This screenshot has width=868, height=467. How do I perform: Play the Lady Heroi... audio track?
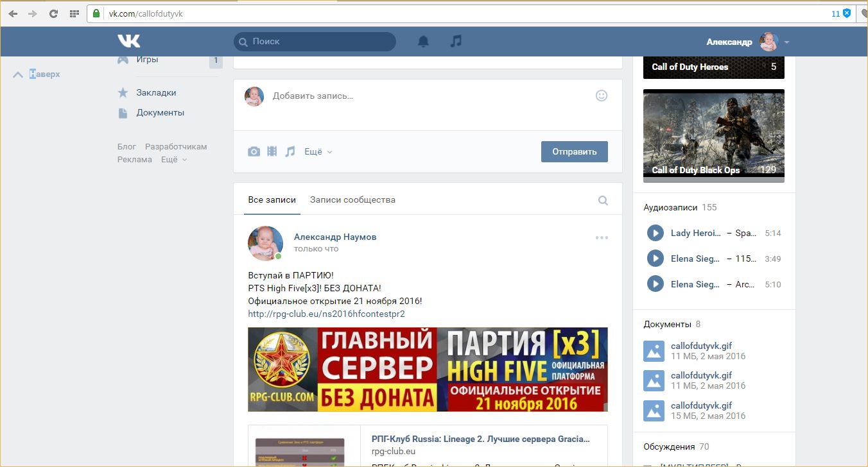(x=655, y=233)
